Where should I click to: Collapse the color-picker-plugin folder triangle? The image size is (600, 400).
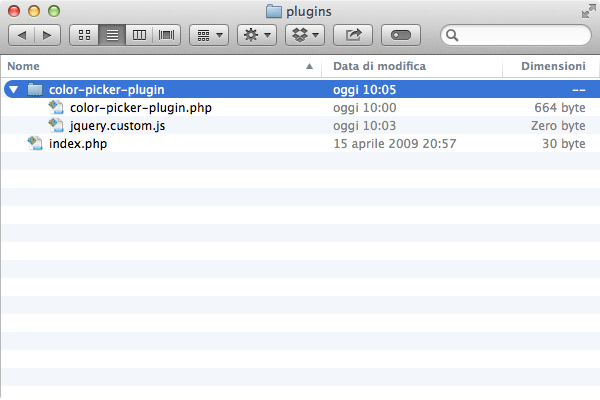point(13,90)
